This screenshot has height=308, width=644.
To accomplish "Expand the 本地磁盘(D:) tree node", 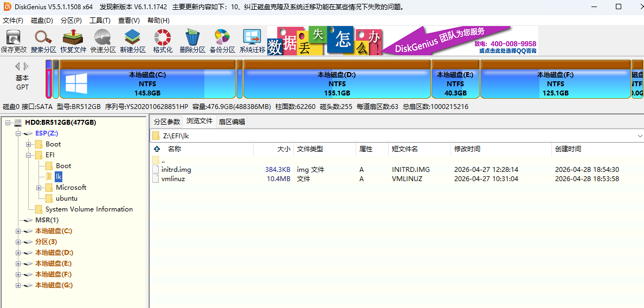I will pyautogui.click(x=18, y=253).
